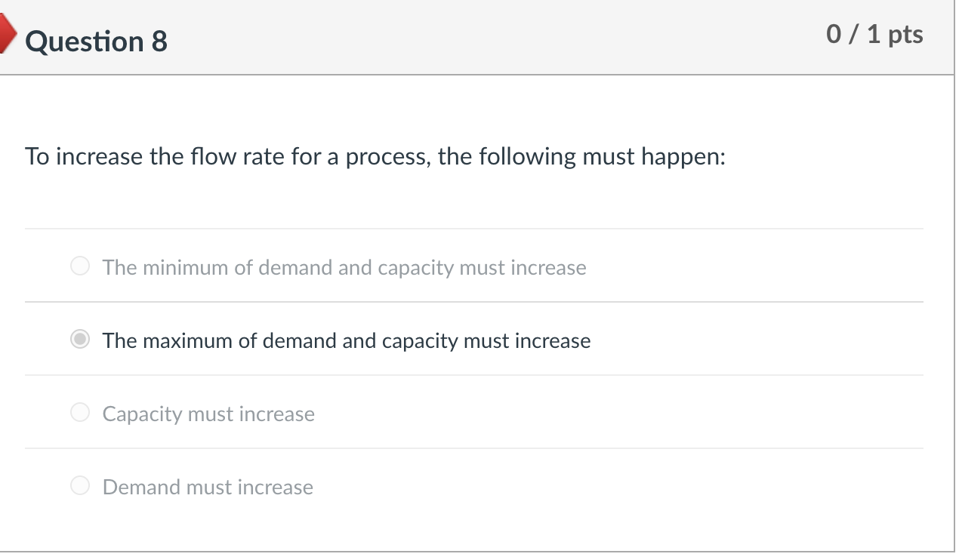Select the maximum of demand and capacity radio
The height and width of the screenshot is (560, 959).
tap(80, 340)
